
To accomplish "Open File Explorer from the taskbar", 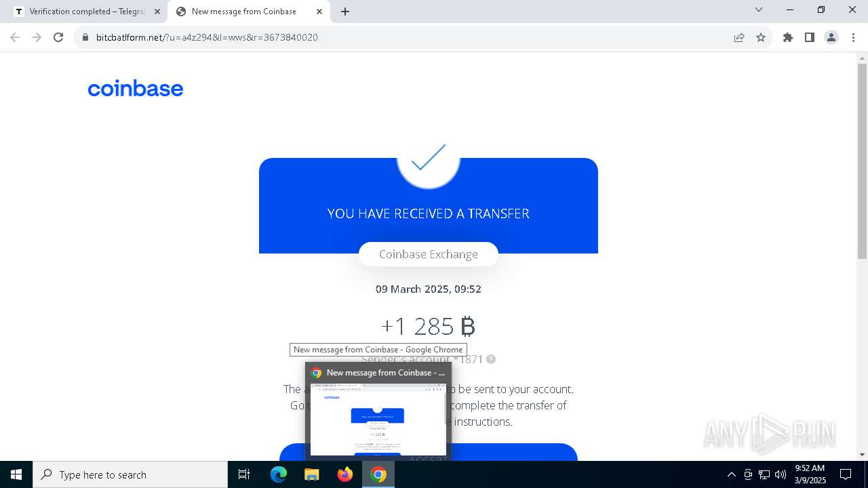I will tap(311, 474).
